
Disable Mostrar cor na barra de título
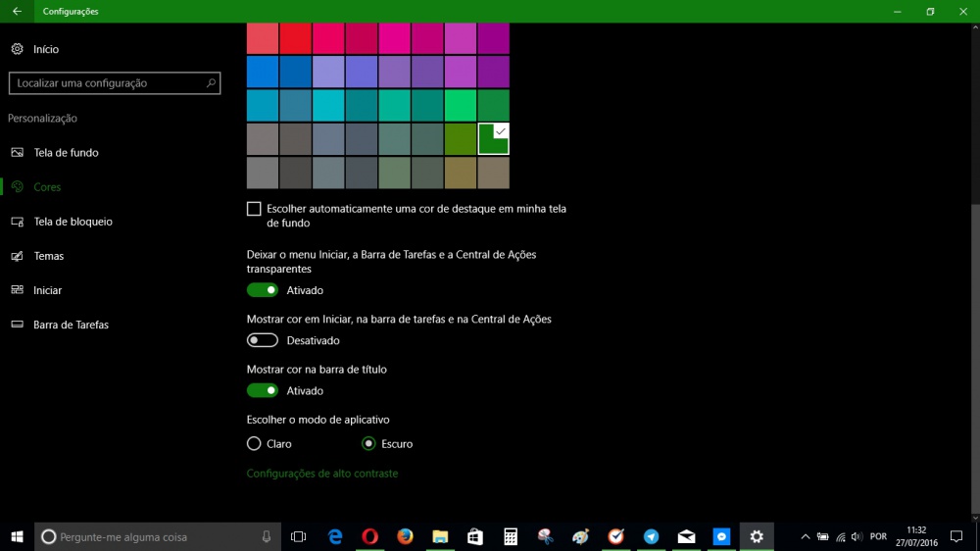[x=263, y=390]
